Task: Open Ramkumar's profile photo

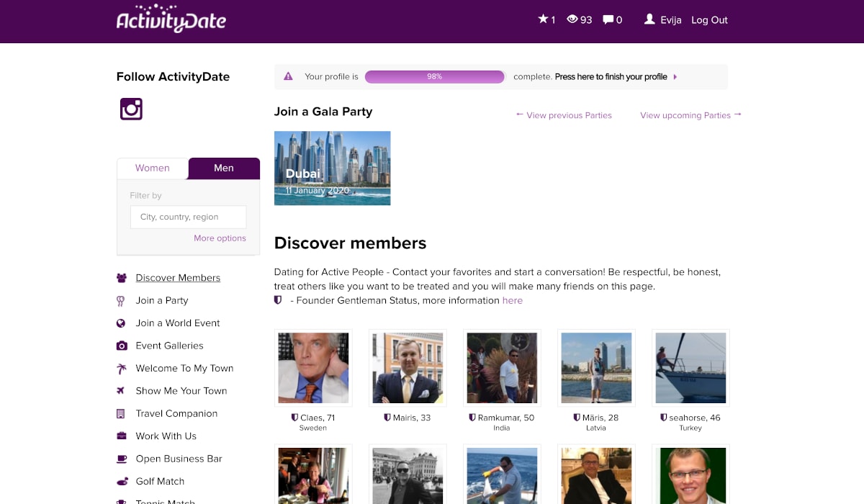Action: click(x=502, y=368)
